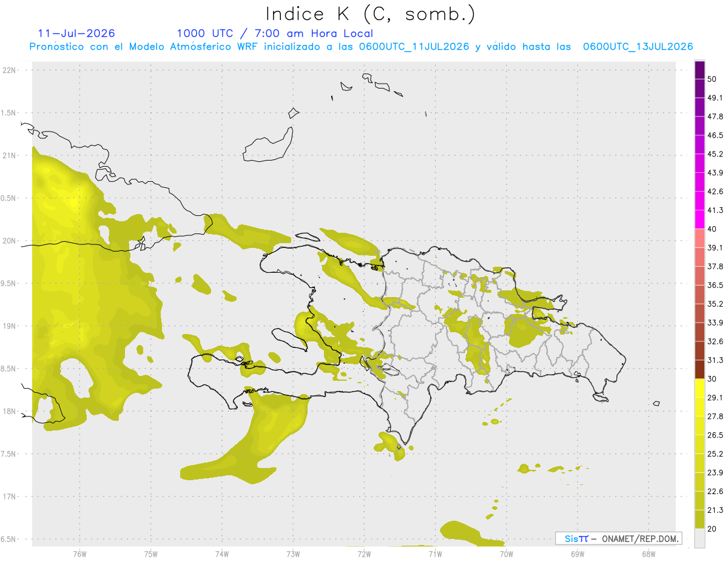Click the Indice K (C, somb.) title
This screenshot has width=728, height=562.
click(x=369, y=15)
